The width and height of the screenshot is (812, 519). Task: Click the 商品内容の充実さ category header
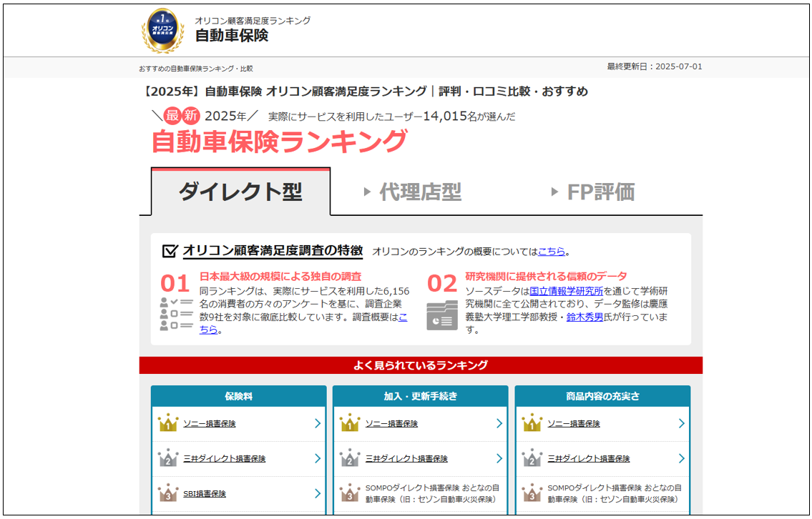[603, 396]
